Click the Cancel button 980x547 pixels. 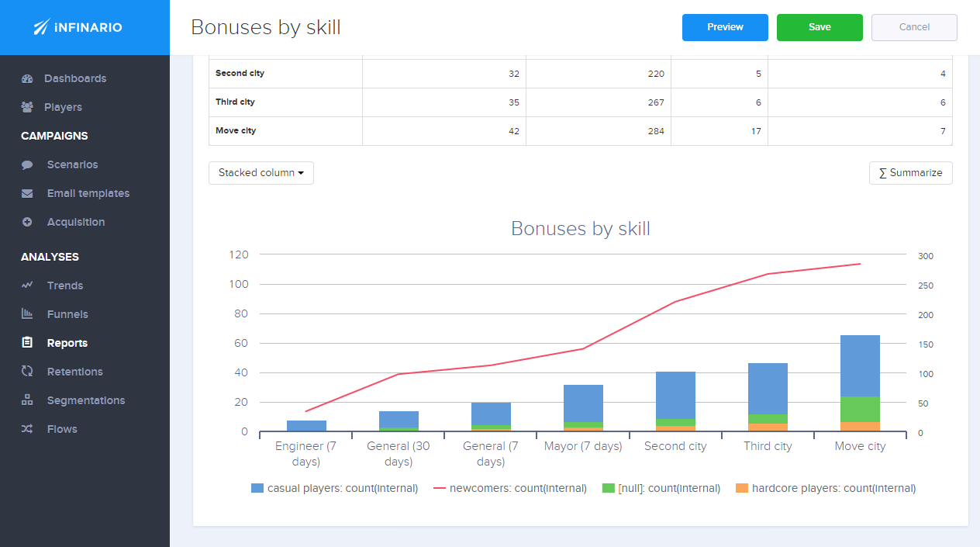(913, 27)
